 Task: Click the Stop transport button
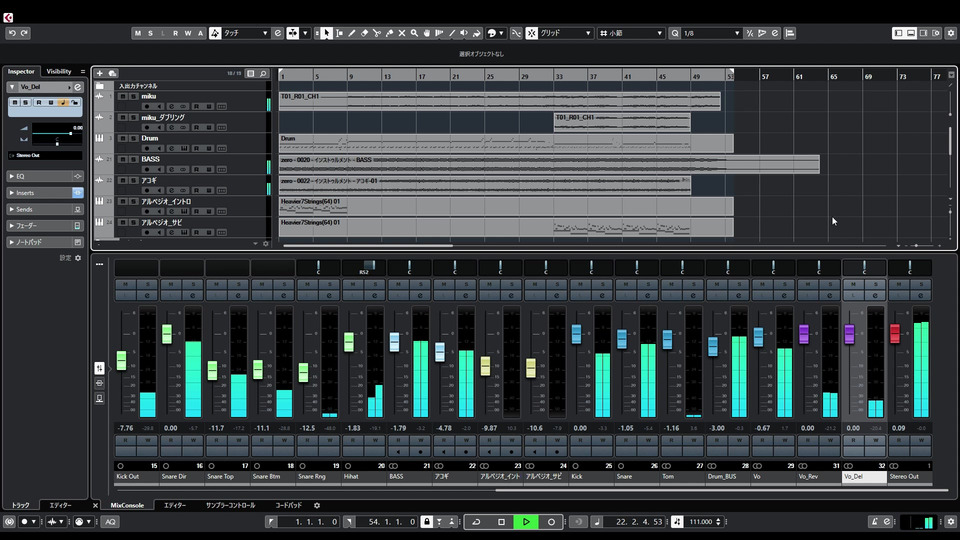501,522
